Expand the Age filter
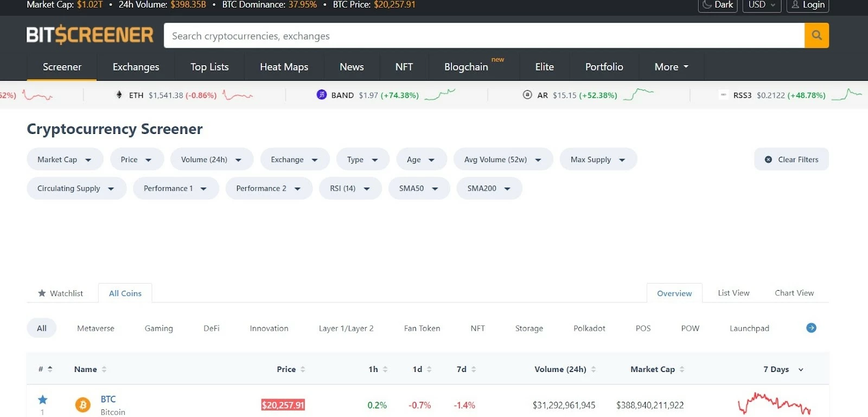The width and height of the screenshot is (868, 417). [x=421, y=159]
